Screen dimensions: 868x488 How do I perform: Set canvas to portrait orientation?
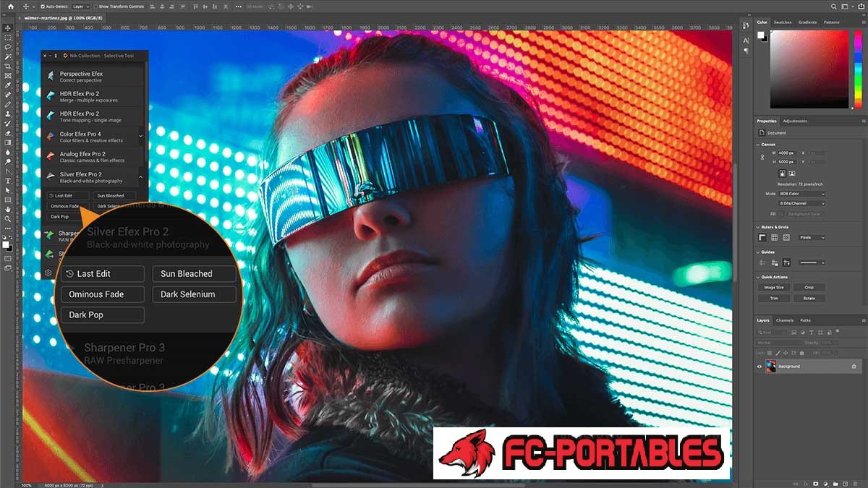click(782, 174)
